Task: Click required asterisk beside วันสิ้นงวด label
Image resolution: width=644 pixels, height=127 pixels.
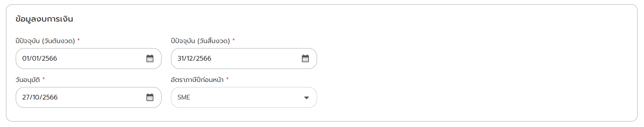Action: (234, 40)
